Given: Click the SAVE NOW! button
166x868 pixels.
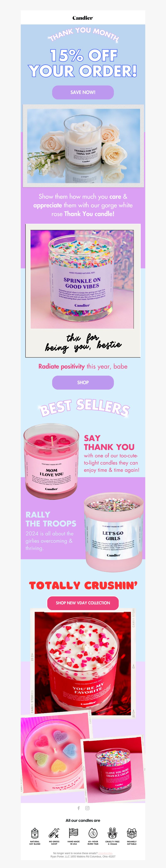Looking at the screenshot, I should pos(83,92).
